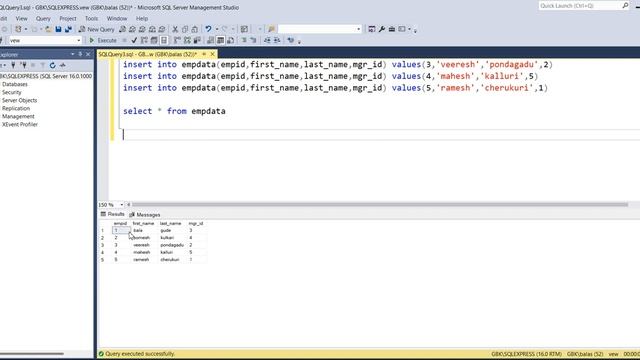Screen dimensions: 640x360
Task: Select the Server Objects node
Action: point(19,100)
